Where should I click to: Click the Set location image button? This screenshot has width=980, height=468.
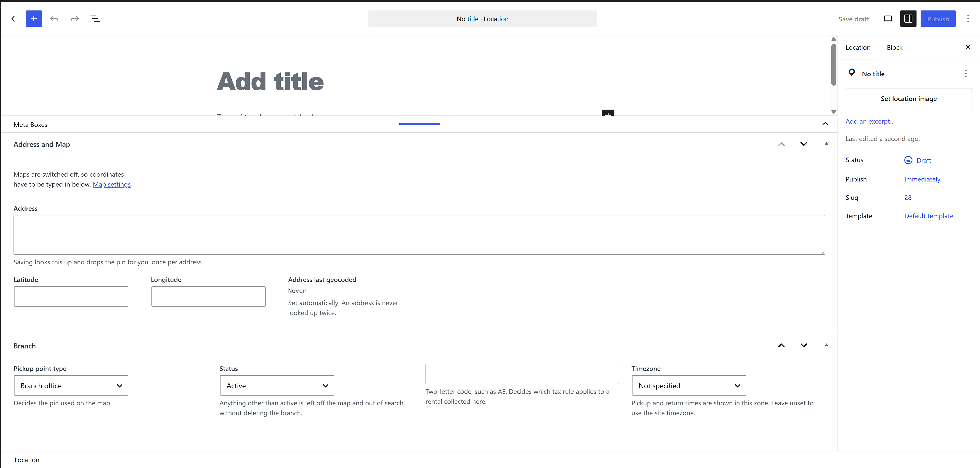tap(908, 99)
